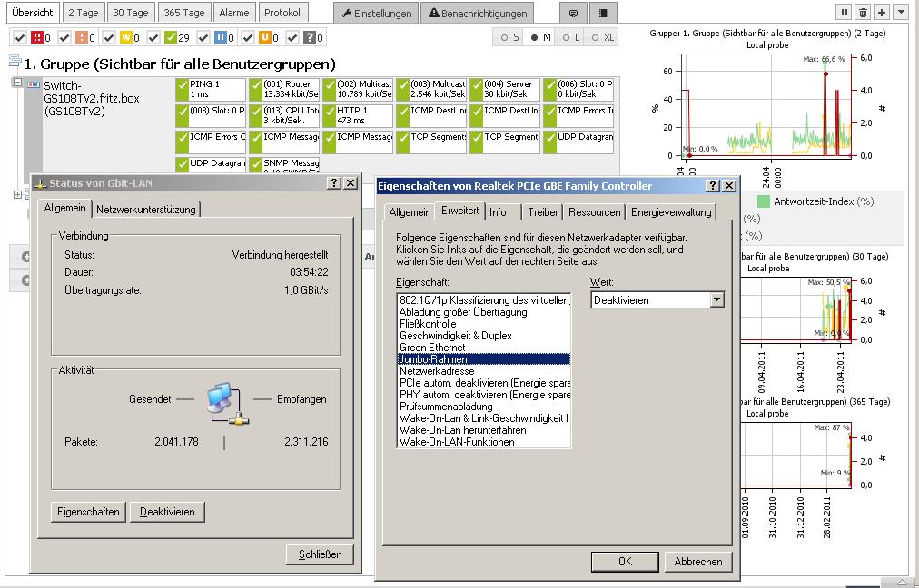Click the help question mark in Gbit-LAN dialog
The image size is (919, 588).
(x=334, y=183)
